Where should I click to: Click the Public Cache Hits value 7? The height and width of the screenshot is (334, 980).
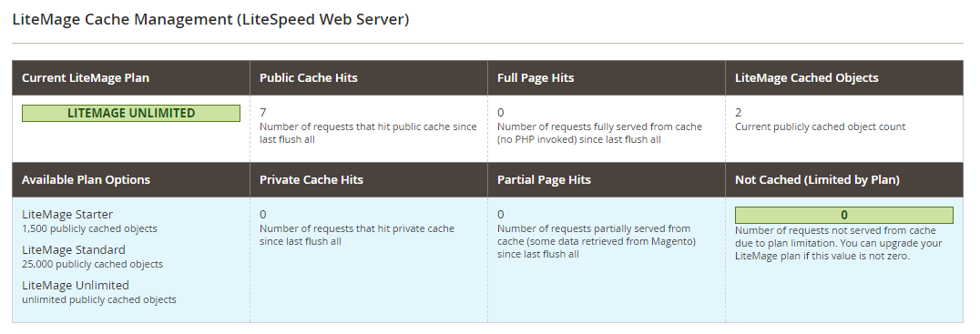tap(263, 112)
